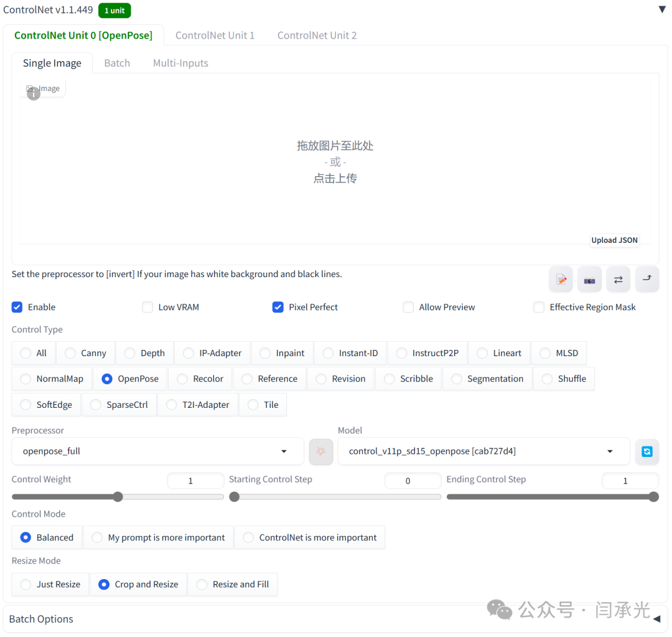The height and width of the screenshot is (637, 672).
Task: Select My prompt is more important
Action: click(x=159, y=537)
